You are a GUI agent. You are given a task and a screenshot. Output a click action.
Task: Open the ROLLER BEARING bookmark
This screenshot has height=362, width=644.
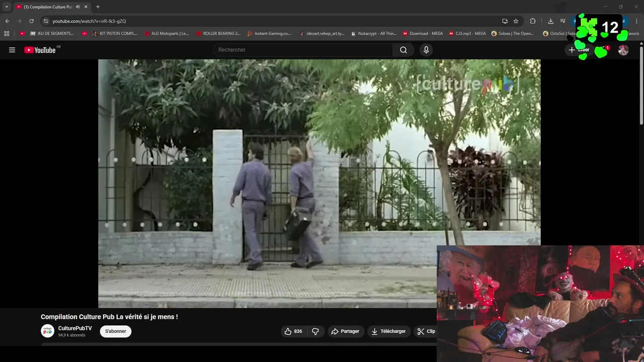pos(218,34)
